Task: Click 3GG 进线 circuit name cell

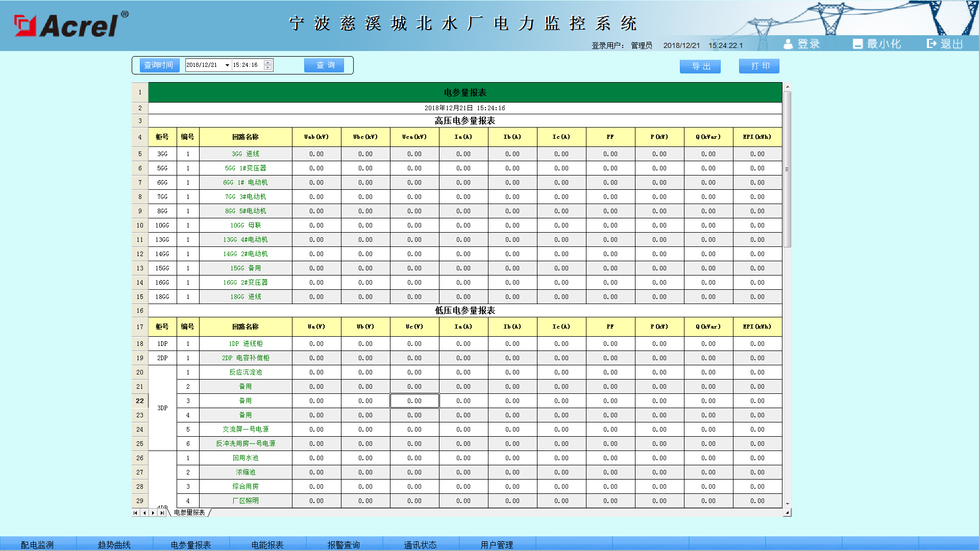Action: click(x=246, y=154)
